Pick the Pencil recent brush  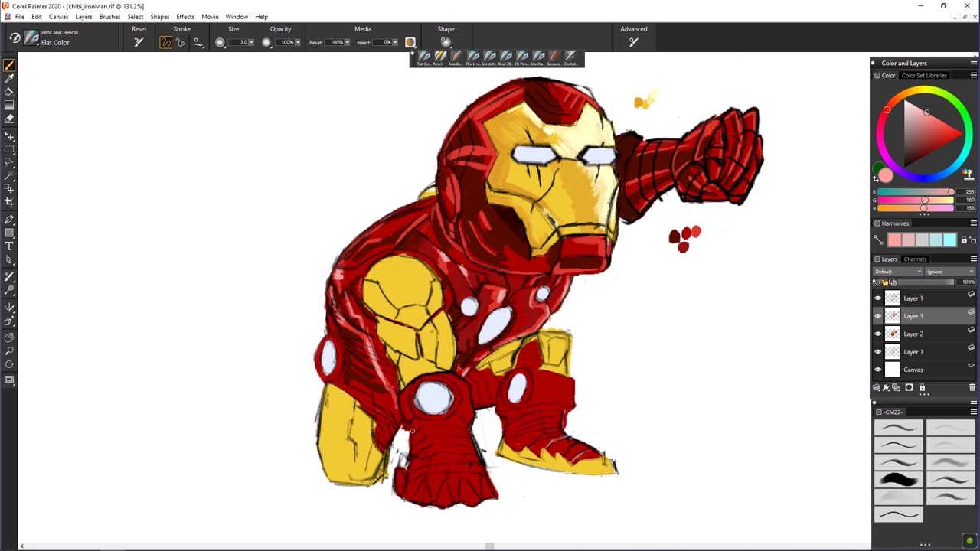click(439, 57)
